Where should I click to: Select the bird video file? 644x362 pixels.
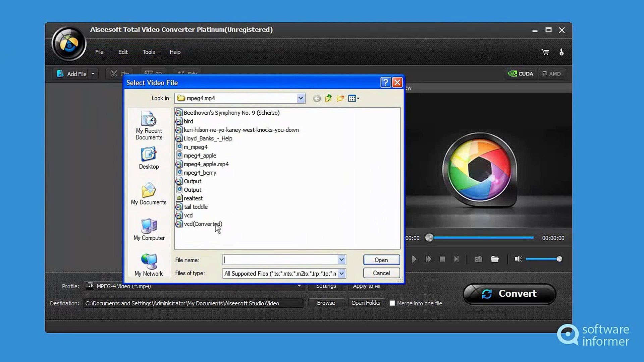coord(184,121)
